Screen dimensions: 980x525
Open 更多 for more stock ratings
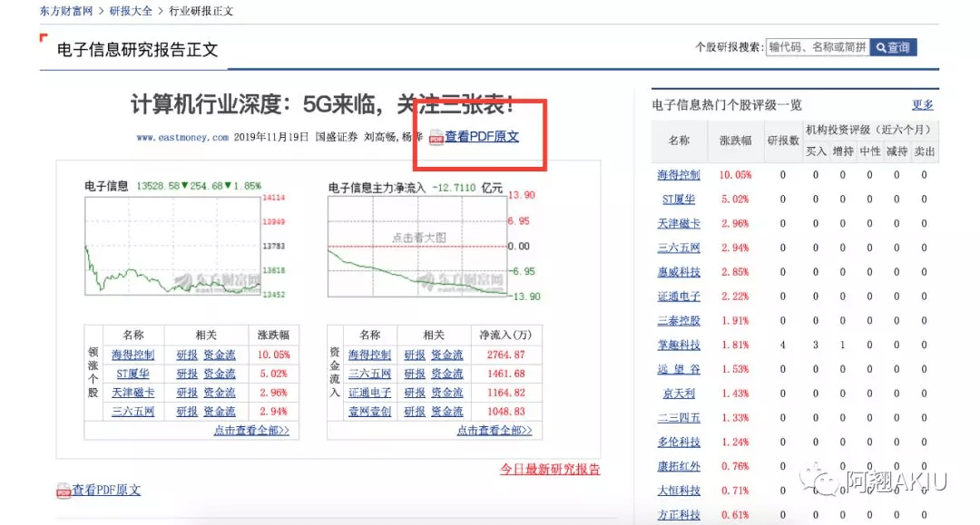[922, 103]
